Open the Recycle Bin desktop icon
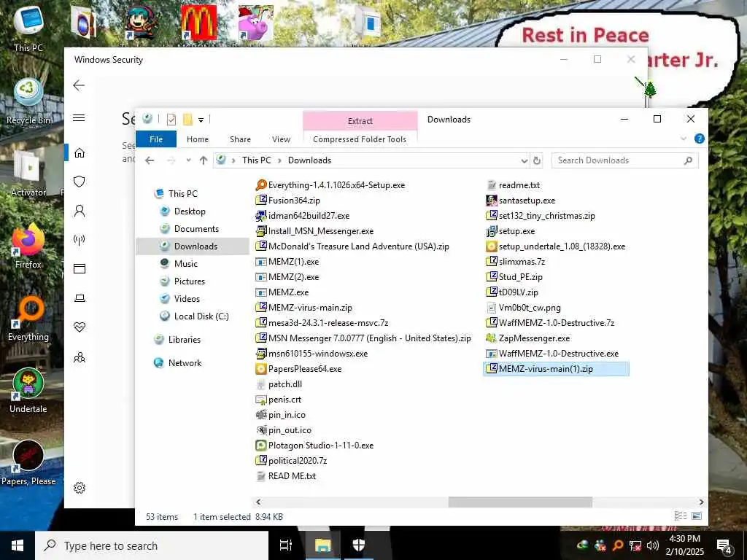Screen dimensions: 747x560 click(x=28, y=101)
